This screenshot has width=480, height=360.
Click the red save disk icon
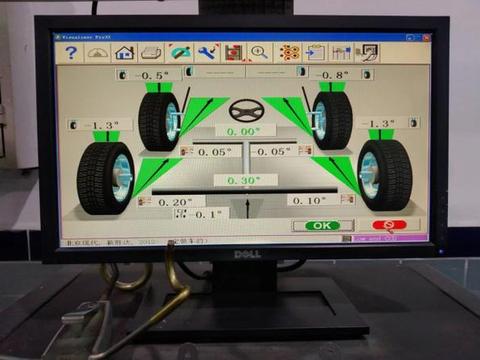pos(234,52)
